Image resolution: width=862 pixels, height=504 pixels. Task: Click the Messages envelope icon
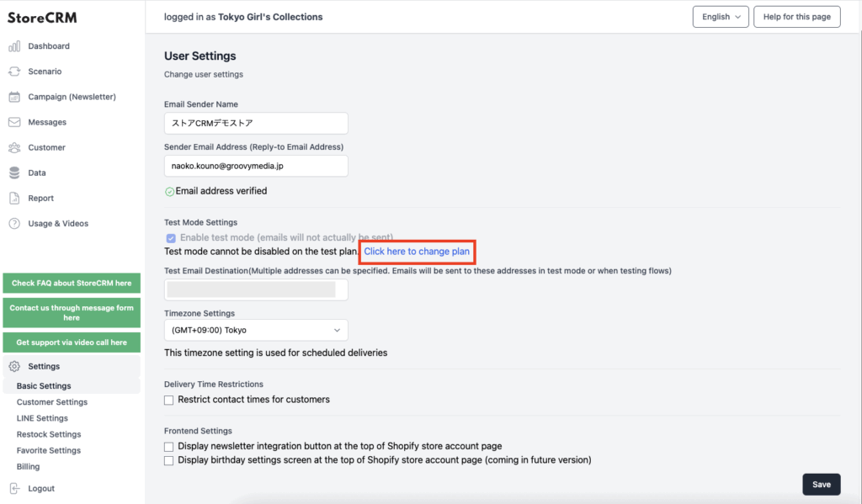[14, 122]
